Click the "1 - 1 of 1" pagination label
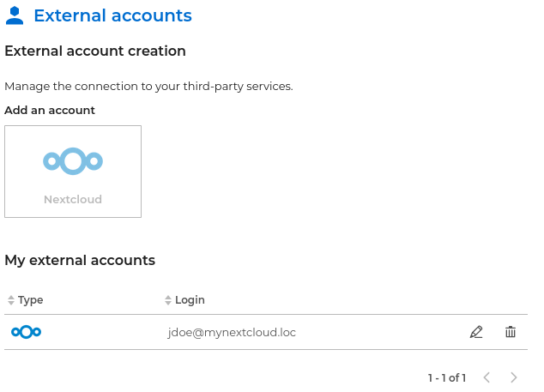 (x=446, y=377)
